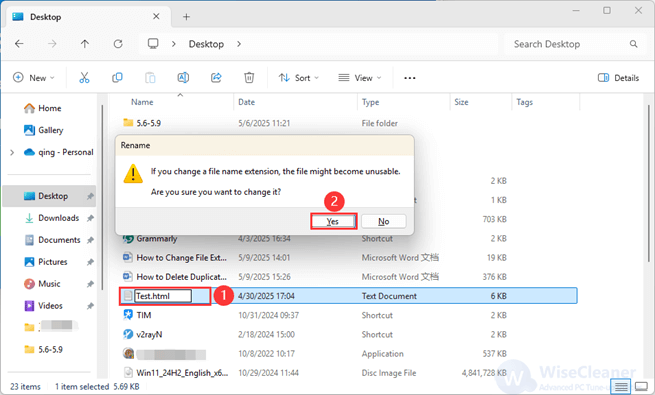Click the Rename icon in toolbar

183,78
